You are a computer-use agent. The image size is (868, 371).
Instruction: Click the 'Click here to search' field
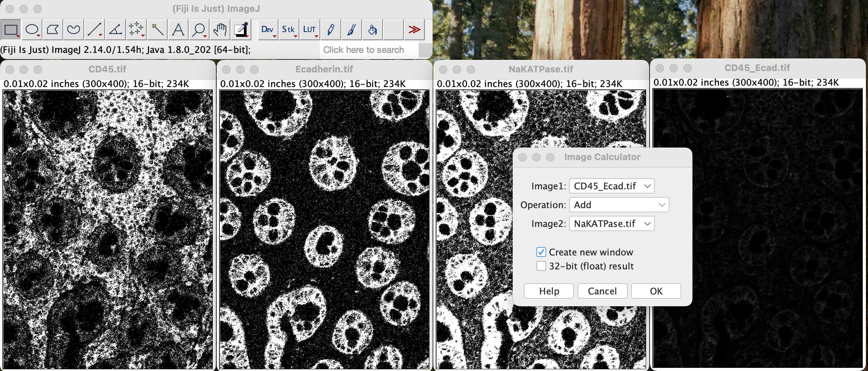(x=369, y=50)
